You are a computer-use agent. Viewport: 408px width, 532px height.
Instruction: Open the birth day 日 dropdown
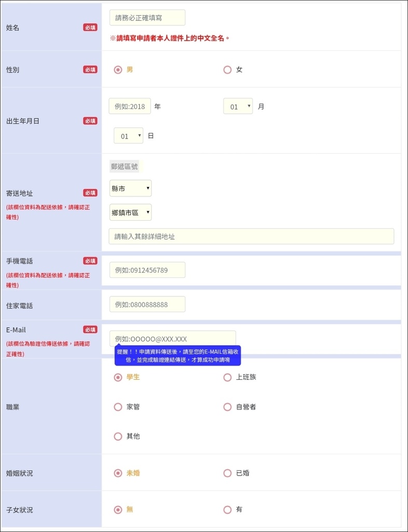click(x=128, y=136)
